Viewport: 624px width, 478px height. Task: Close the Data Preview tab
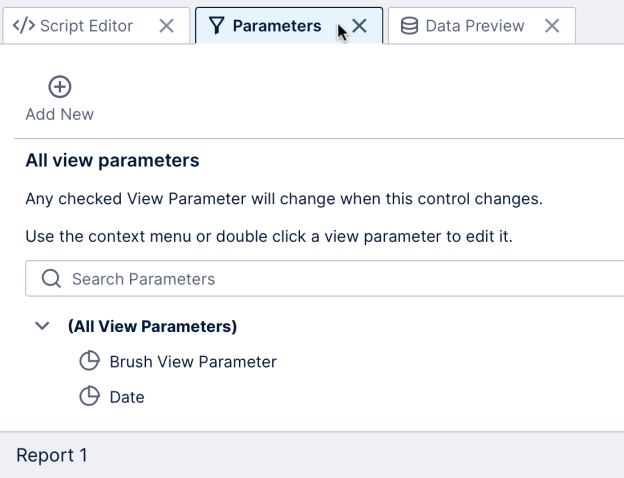552,26
